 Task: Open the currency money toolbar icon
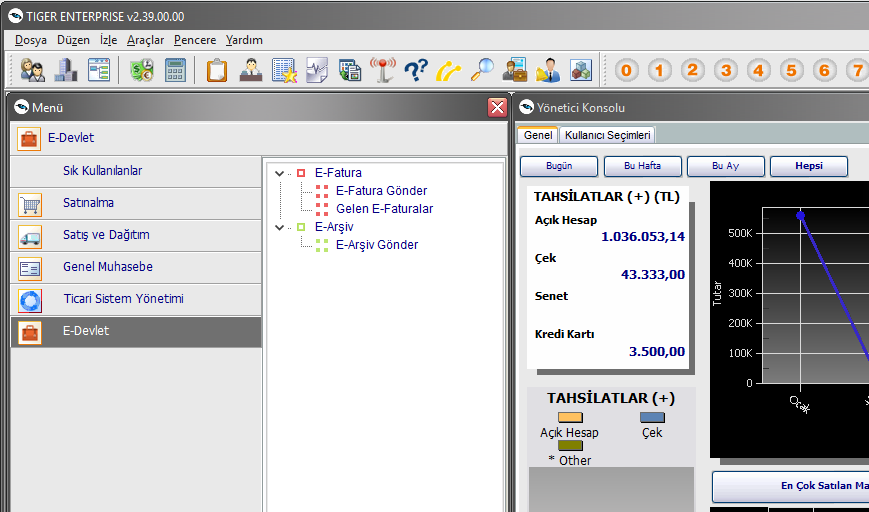142,70
